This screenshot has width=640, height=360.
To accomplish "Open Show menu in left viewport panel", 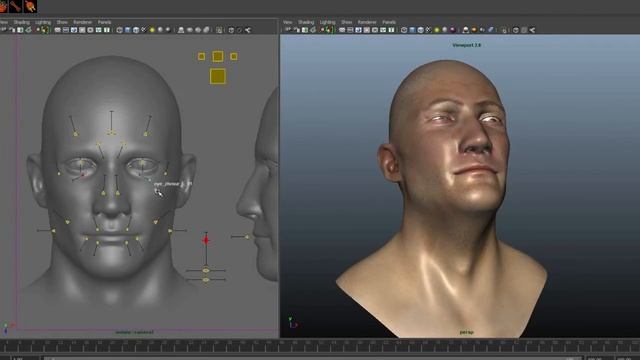I will (62, 22).
